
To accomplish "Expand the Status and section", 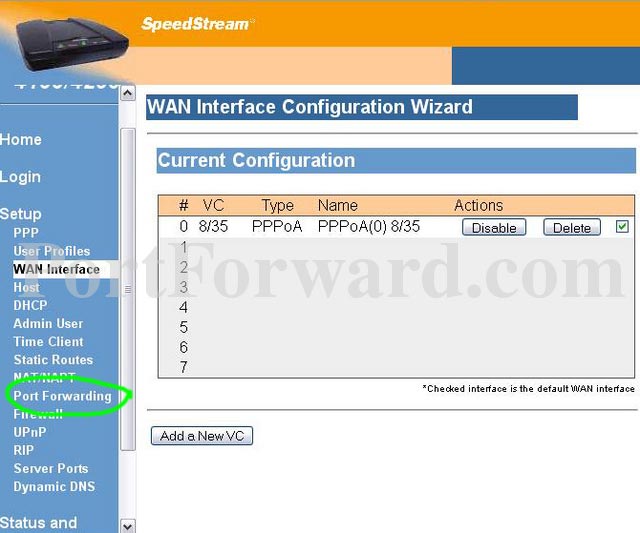I will [x=38, y=523].
